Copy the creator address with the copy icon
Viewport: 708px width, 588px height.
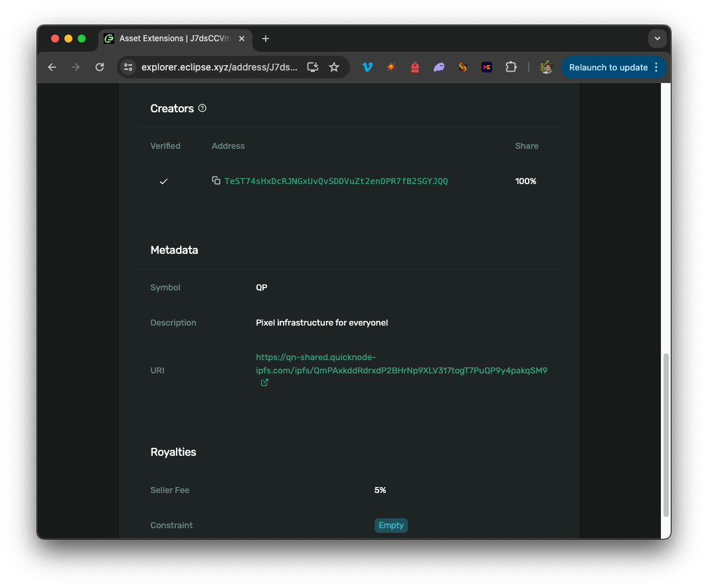(216, 180)
